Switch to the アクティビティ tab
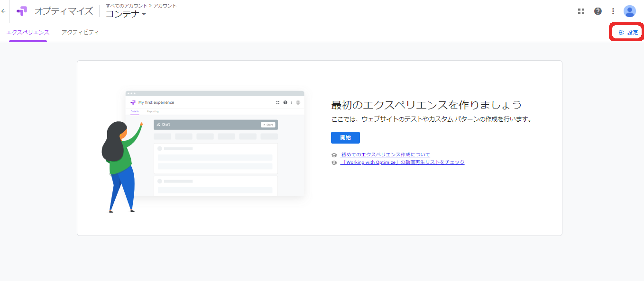The width and height of the screenshot is (644, 281). coord(80,32)
